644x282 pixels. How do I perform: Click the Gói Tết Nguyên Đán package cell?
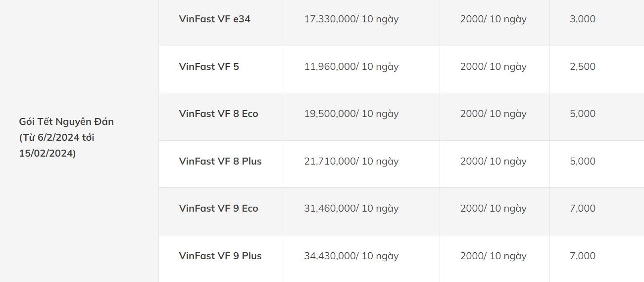[x=66, y=137]
